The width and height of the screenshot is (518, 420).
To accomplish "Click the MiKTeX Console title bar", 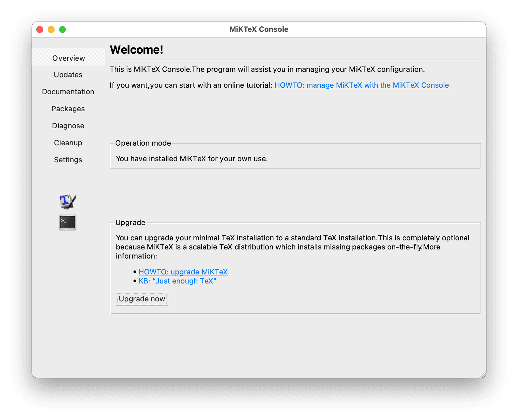I will click(x=259, y=29).
